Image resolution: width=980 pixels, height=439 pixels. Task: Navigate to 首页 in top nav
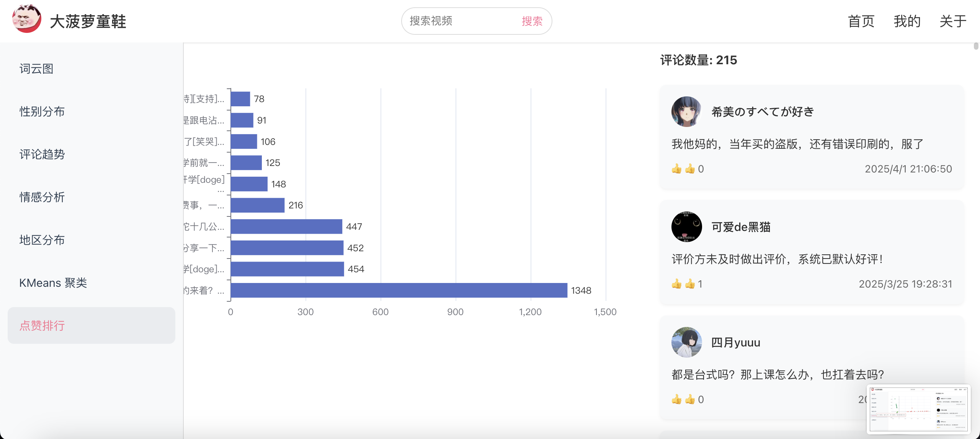click(x=861, y=21)
